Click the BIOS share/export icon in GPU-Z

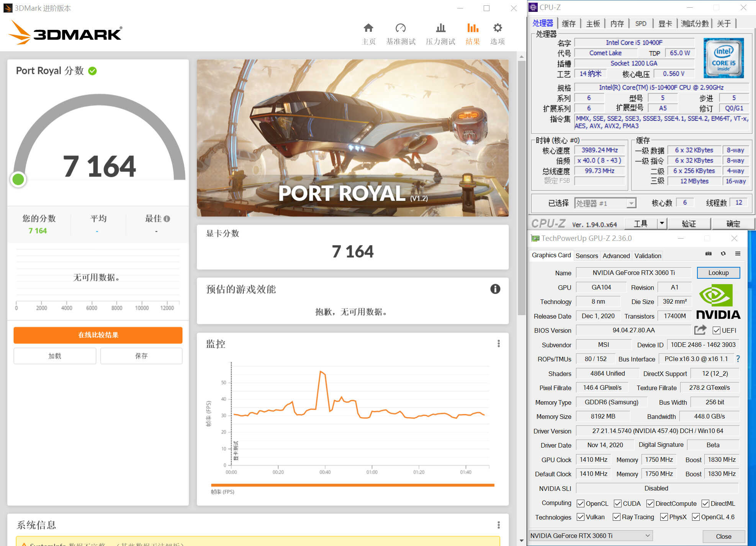coord(700,330)
